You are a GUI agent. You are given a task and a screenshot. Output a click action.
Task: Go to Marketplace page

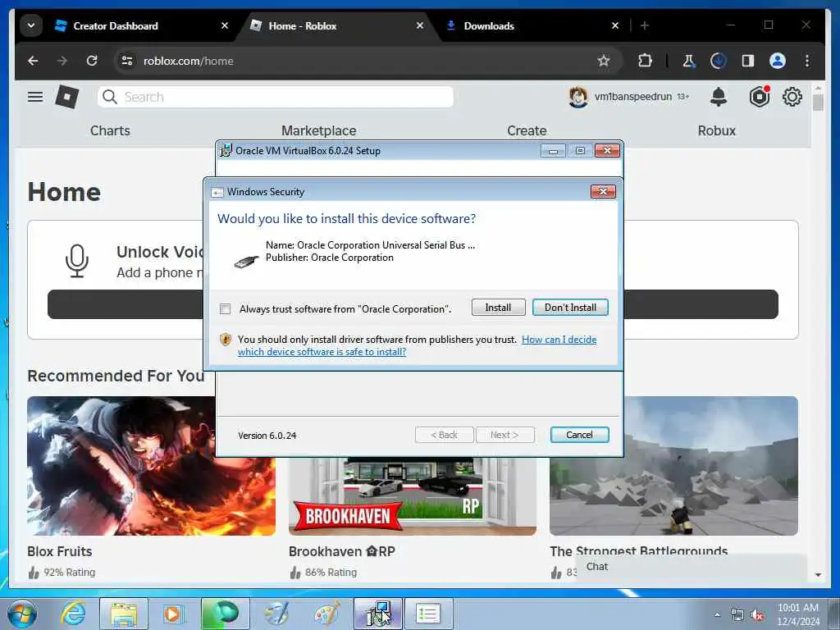pos(319,130)
